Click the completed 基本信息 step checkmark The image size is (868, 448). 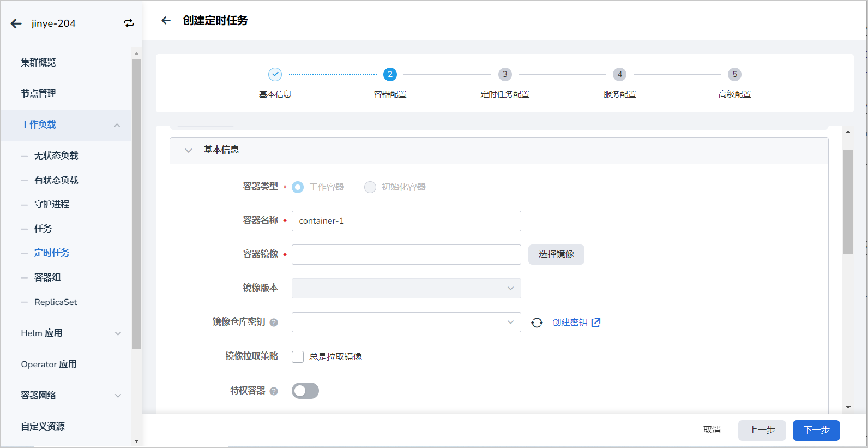coord(275,74)
